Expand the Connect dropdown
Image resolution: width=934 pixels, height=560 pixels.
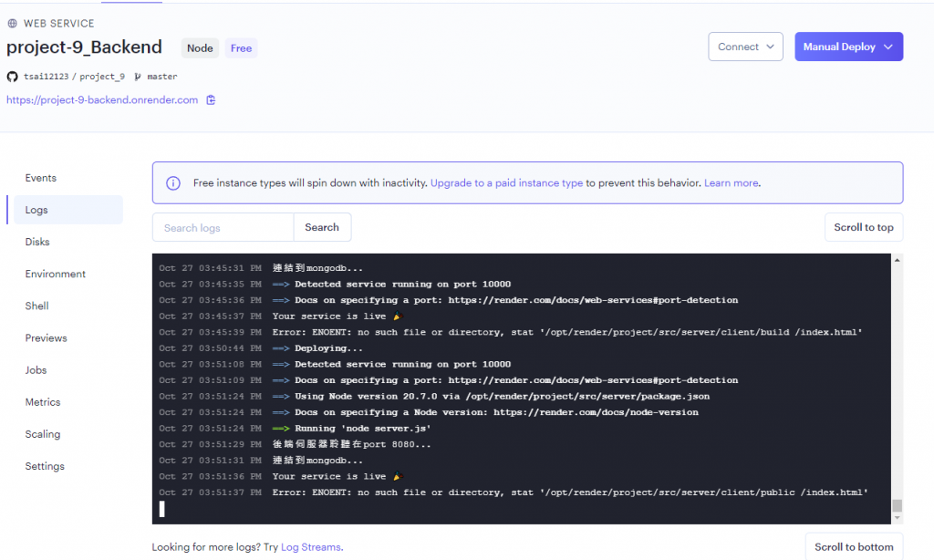(x=745, y=47)
